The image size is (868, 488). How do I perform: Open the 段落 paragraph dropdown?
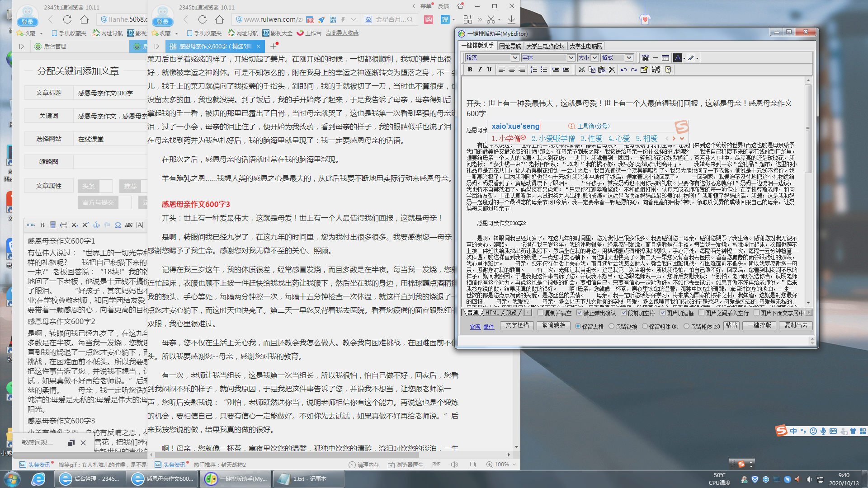coord(514,58)
